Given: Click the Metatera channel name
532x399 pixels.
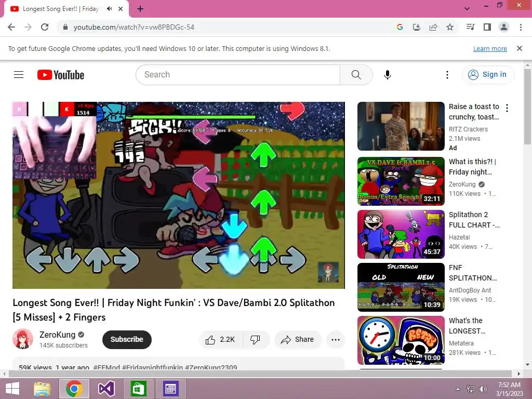Looking at the screenshot, I should pos(461,343).
